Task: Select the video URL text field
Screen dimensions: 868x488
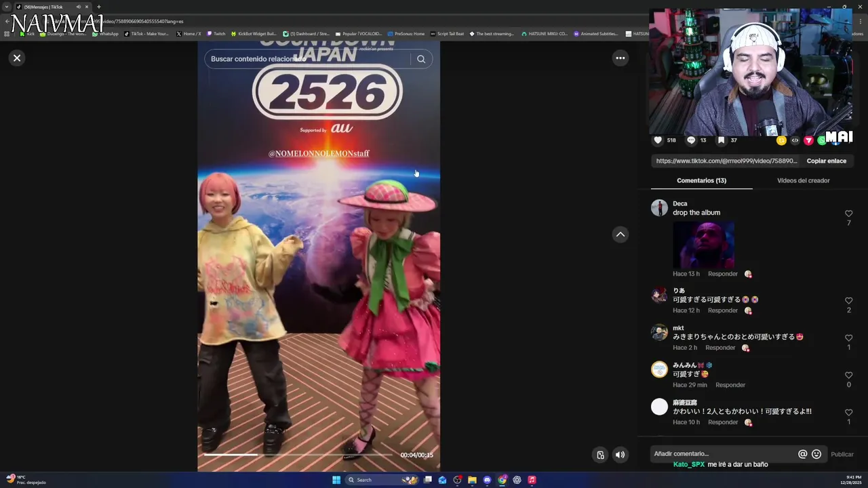Action: (x=727, y=161)
